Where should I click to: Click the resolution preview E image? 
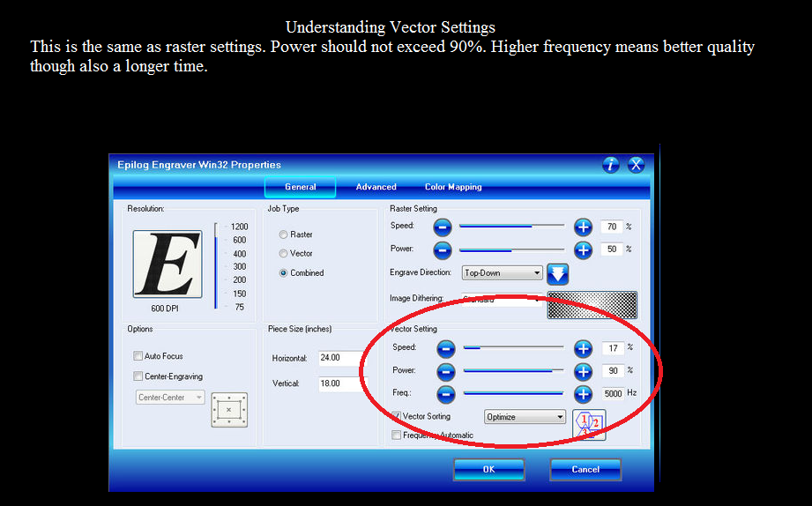pyautogui.click(x=168, y=264)
